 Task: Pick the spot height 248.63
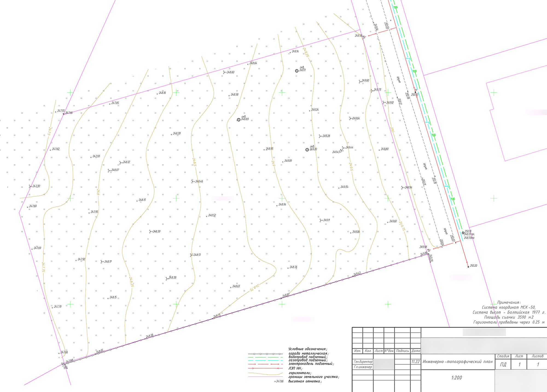point(236,286)
